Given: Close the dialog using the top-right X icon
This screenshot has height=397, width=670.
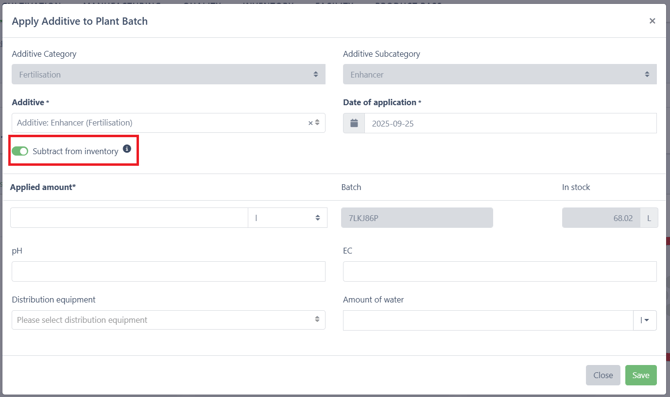Looking at the screenshot, I should 652,21.
